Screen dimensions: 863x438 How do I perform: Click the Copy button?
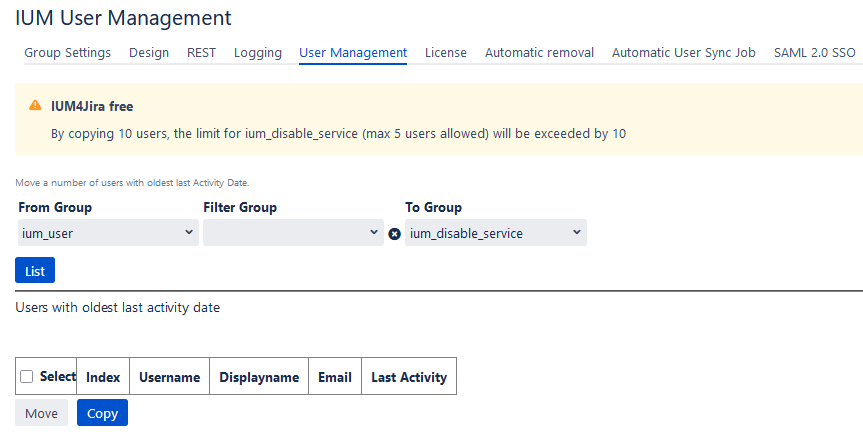tap(102, 413)
